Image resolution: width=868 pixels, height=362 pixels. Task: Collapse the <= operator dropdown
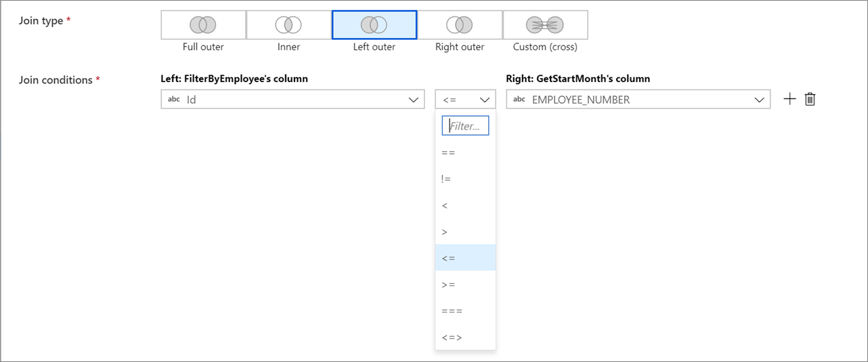click(465, 99)
